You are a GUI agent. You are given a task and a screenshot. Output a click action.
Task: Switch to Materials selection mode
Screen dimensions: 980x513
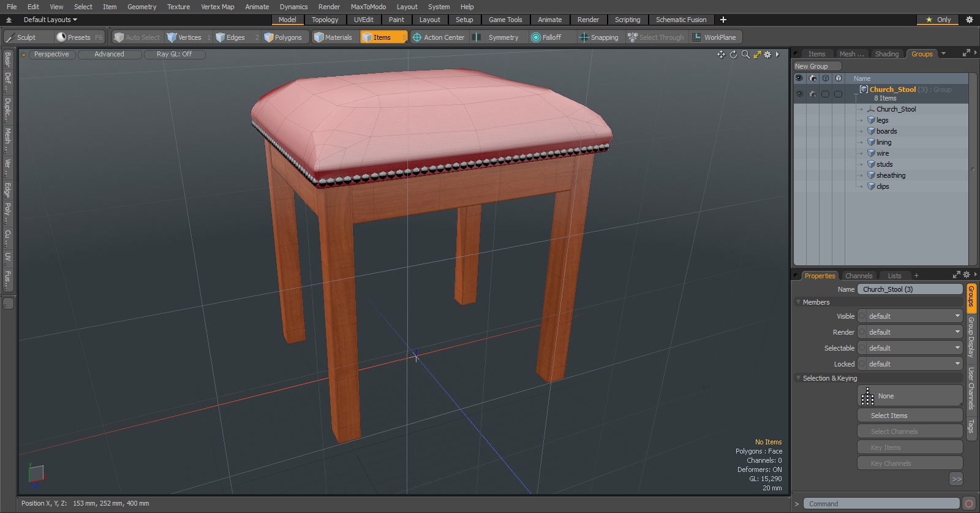[334, 37]
